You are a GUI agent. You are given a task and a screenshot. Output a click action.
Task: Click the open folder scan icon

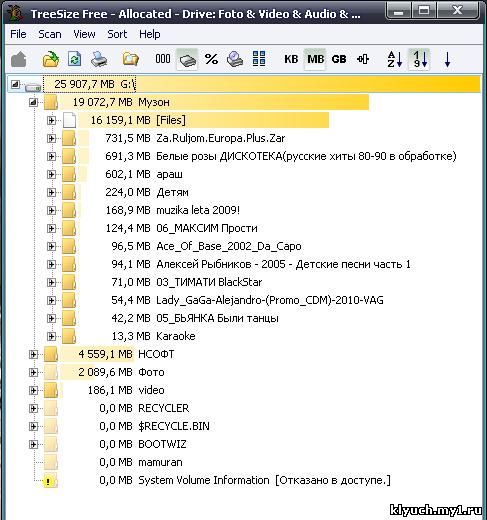[x=51, y=59]
